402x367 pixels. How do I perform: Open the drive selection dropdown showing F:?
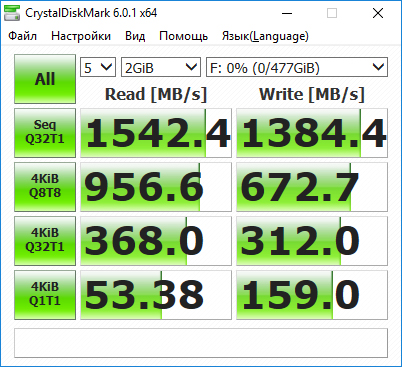point(297,67)
